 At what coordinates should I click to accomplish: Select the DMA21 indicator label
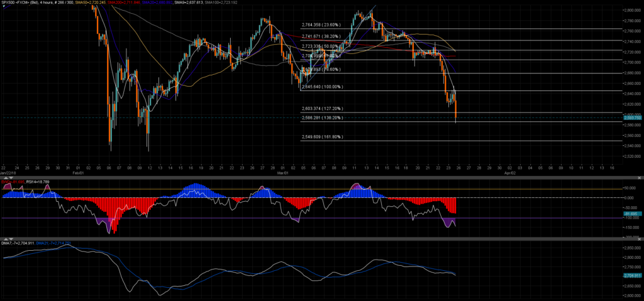(x=53, y=243)
